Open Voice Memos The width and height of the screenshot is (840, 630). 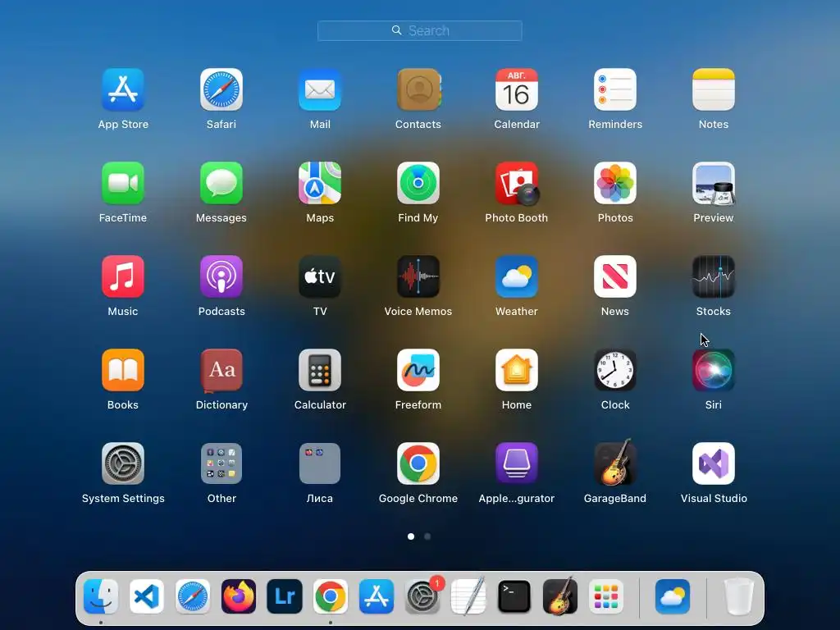tap(418, 276)
